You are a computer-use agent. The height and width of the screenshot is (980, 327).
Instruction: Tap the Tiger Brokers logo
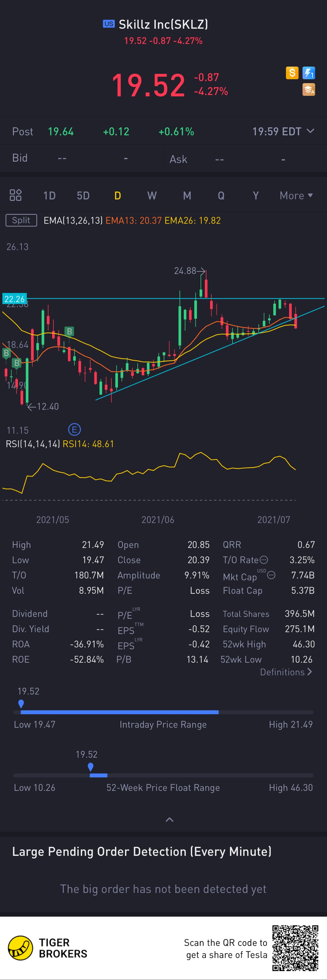click(48, 948)
